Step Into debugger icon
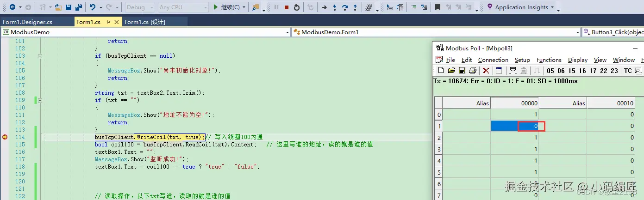The width and height of the screenshot is (644, 200). tap(335, 7)
